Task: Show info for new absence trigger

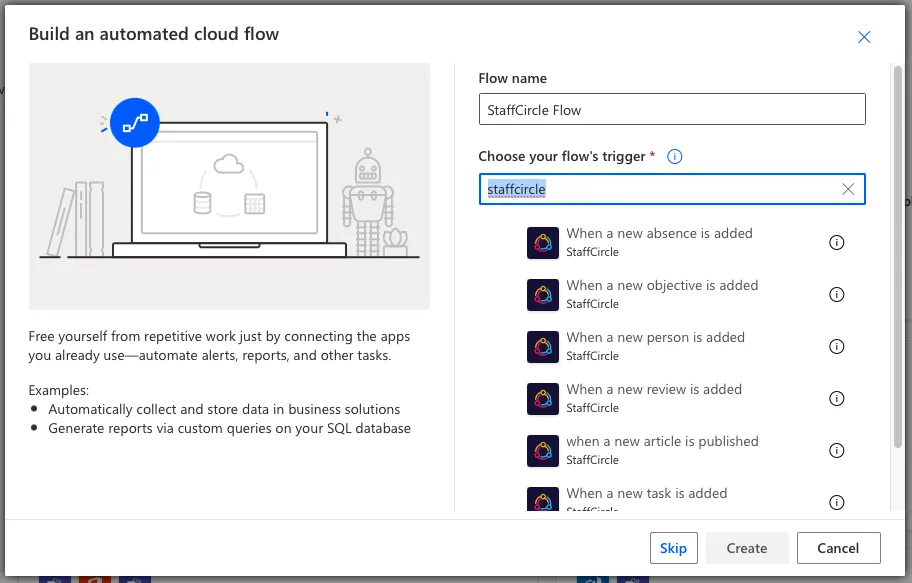Action: [x=836, y=243]
